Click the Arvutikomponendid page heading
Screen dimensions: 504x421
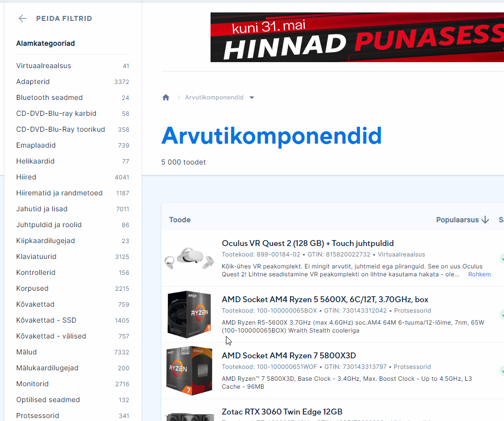click(272, 136)
